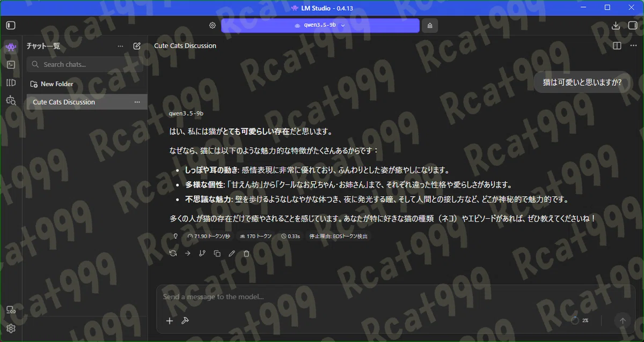Minimize the LM Studio window
Image resolution: width=644 pixels, height=342 pixels.
(x=583, y=8)
